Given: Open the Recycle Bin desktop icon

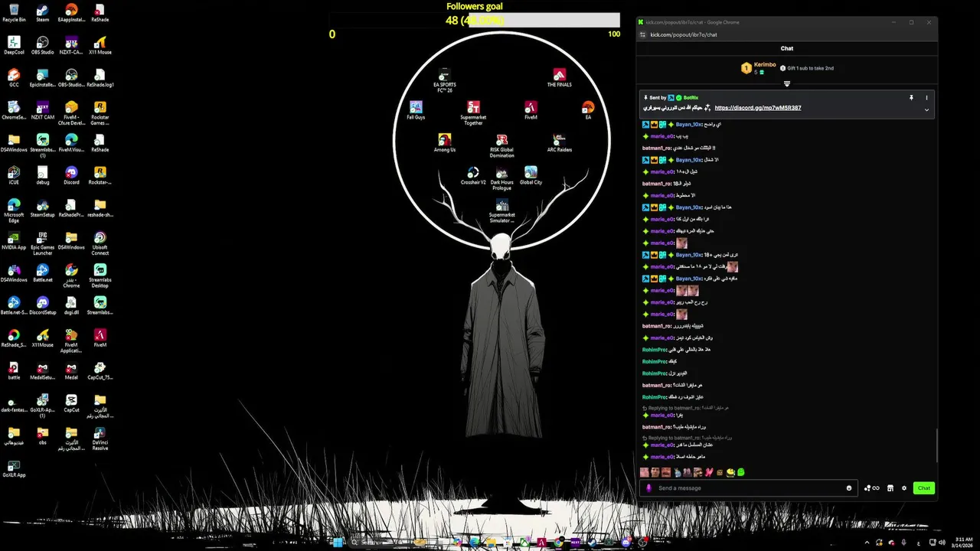Looking at the screenshot, I should (14, 12).
